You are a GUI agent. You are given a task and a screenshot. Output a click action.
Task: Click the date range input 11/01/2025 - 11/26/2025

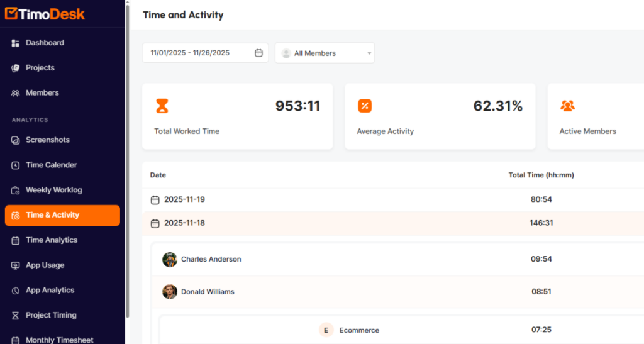[206, 53]
